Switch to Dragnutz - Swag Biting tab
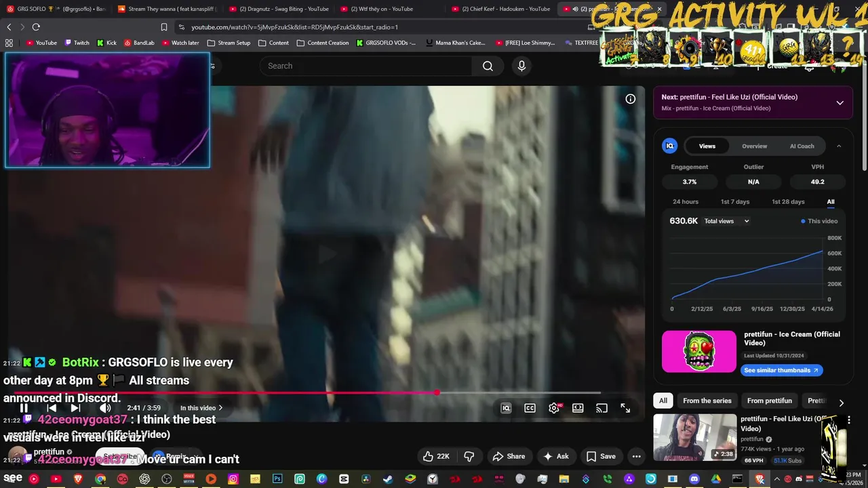This screenshot has width=868, height=488. pyautogui.click(x=279, y=9)
